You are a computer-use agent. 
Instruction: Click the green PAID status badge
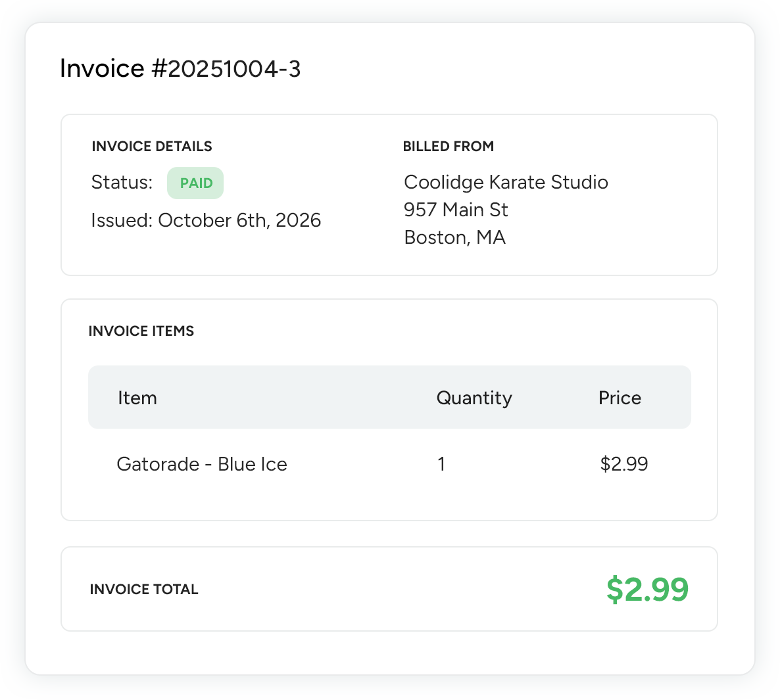click(195, 183)
